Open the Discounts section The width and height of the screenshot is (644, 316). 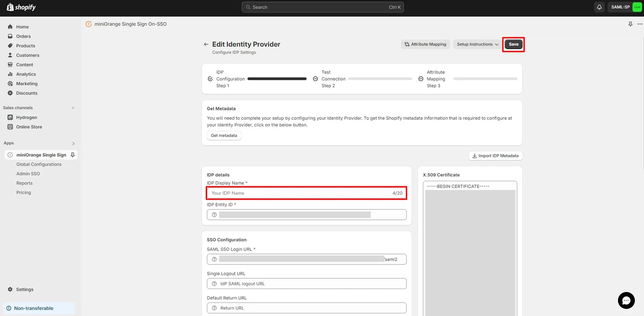click(x=27, y=93)
